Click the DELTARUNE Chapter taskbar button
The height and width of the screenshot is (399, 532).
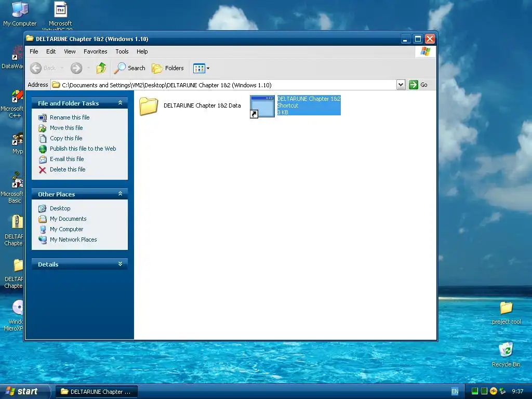[96, 392]
